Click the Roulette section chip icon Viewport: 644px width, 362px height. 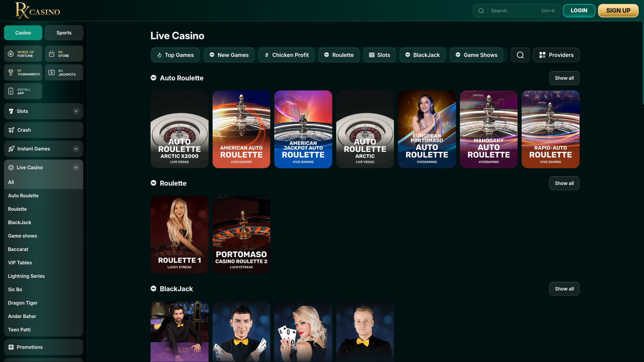coord(154,183)
